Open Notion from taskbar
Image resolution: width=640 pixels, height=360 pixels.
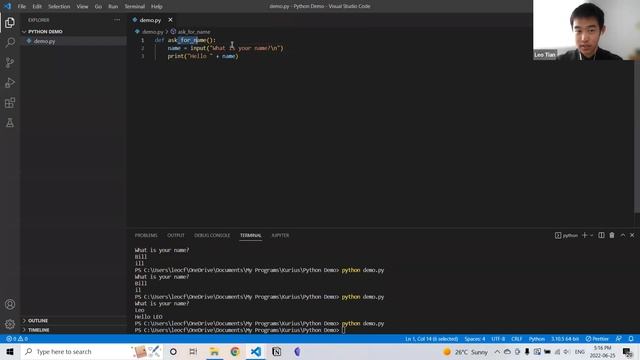pos(276,351)
